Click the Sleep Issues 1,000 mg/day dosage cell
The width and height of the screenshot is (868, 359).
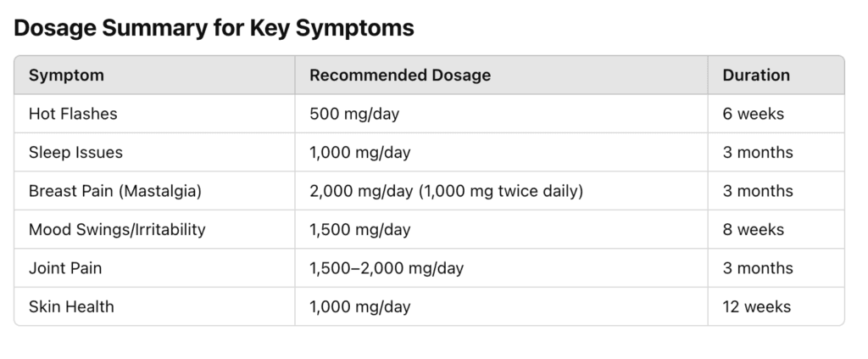pyautogui.click(x=501, y=152)
